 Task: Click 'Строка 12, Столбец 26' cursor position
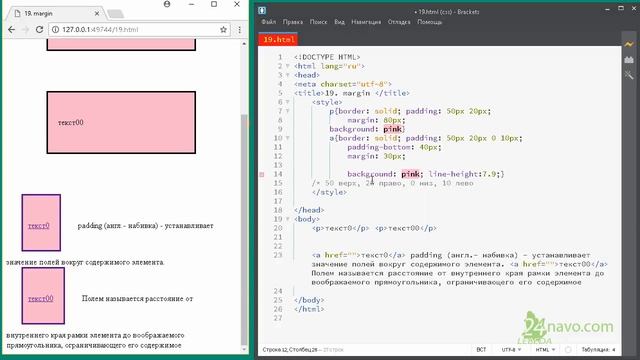(x=290, y=350)
